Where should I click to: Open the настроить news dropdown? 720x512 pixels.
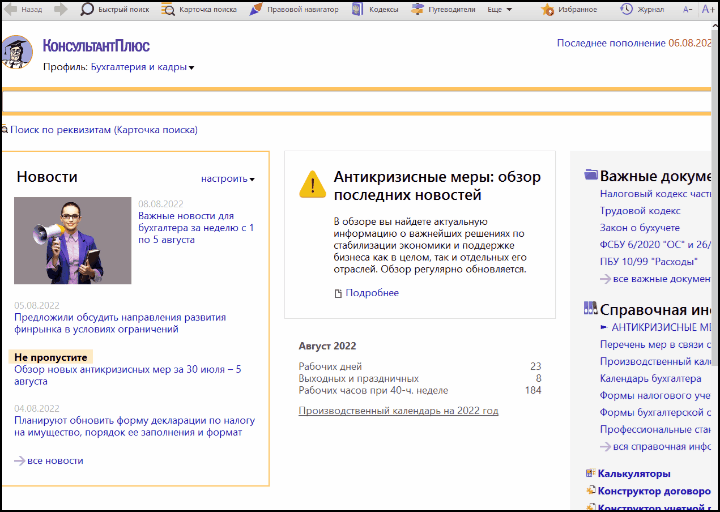228,179
